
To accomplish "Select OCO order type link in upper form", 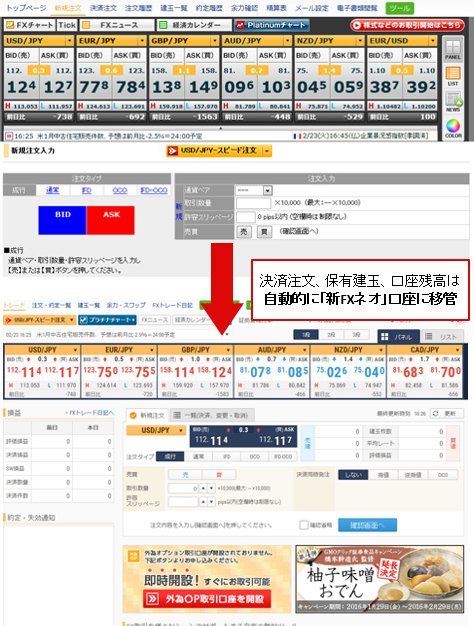I will pos(120,190).
